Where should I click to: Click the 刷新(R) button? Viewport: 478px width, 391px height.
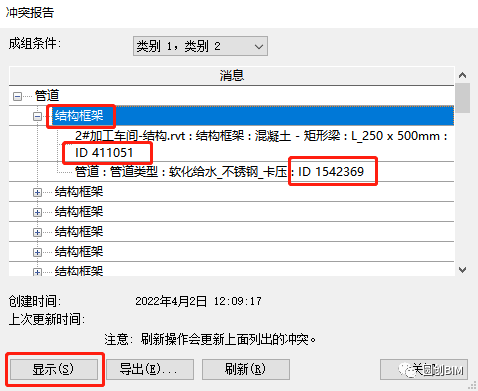click(246, 369)
